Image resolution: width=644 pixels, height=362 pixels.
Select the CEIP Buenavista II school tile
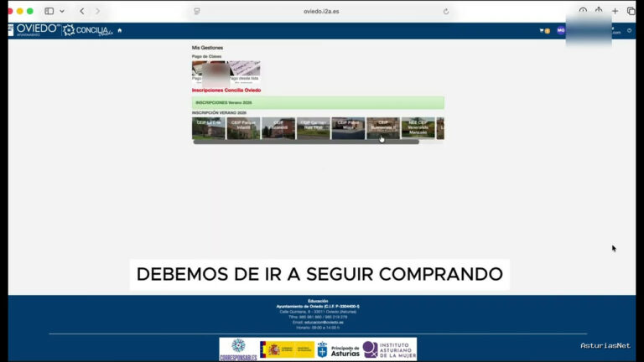[383, 128]
